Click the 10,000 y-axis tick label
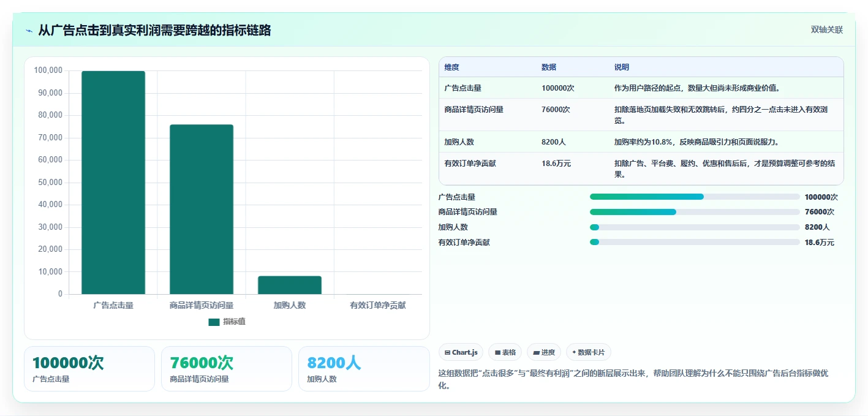 pyautogui.click(x=50, y=272)
